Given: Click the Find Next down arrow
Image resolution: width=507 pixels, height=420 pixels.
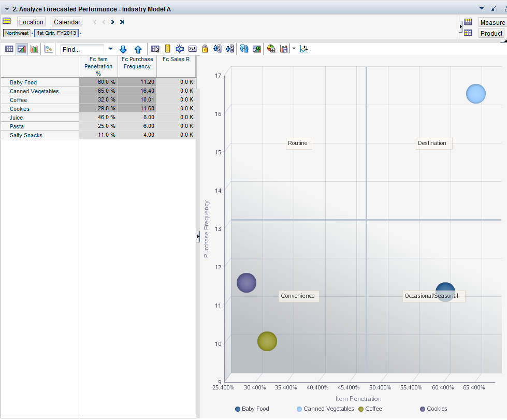Looking at the screenshot, I should (123, 49).
